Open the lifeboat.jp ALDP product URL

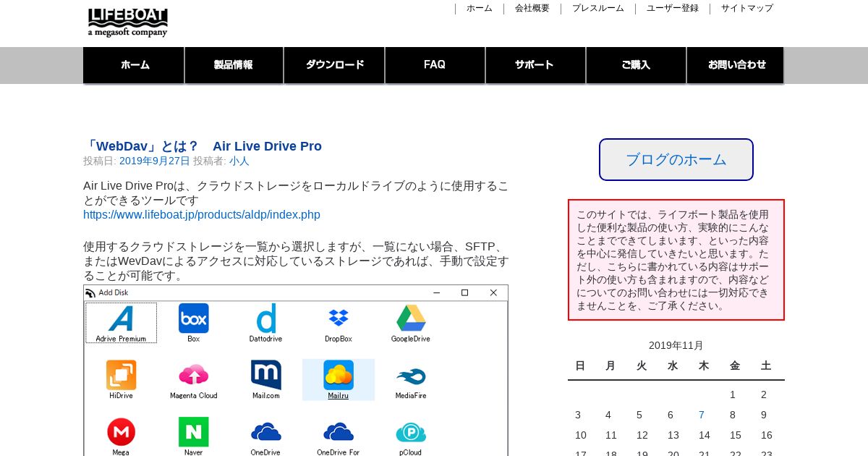202,215
